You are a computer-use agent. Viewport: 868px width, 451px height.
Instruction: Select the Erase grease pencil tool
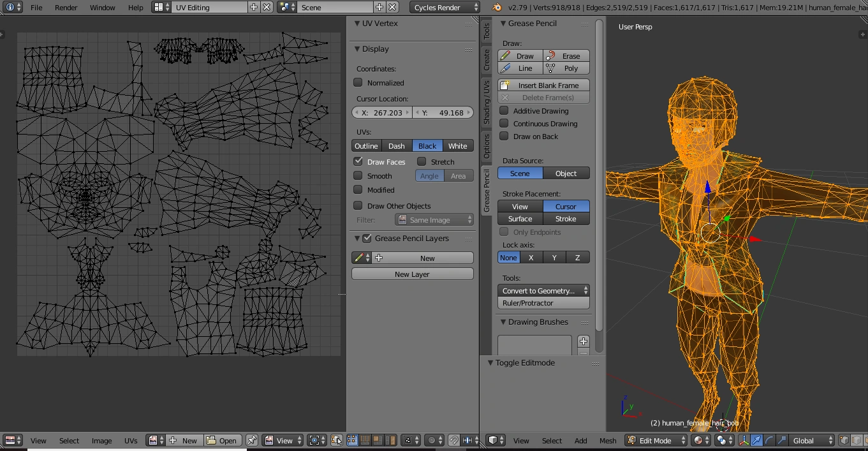point(566,56)
